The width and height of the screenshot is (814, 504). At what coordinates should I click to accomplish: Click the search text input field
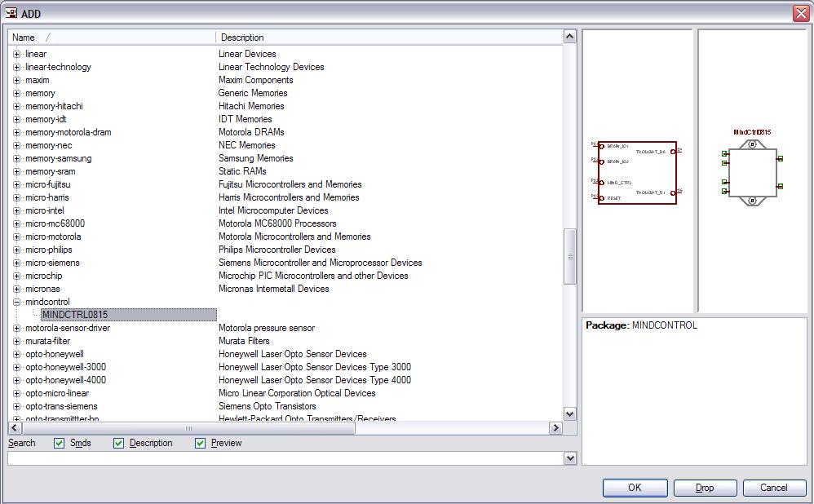(x=285, y=458)
